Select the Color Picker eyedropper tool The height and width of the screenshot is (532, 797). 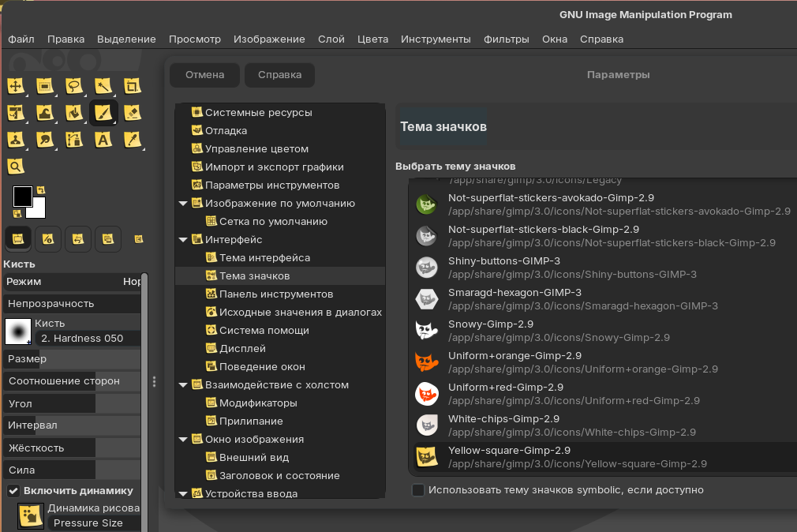[132, 140]
